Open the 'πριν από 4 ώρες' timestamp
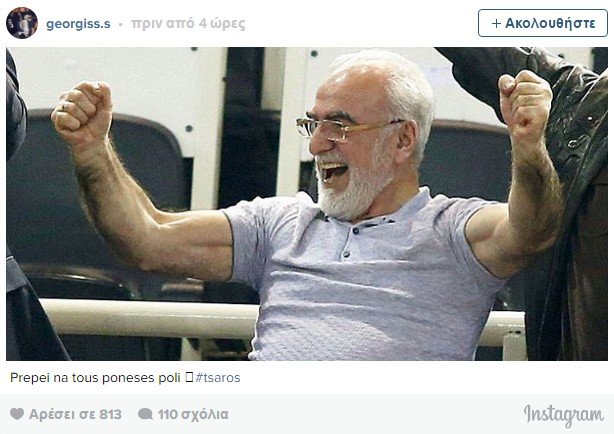614x434 pixels. pos(188,24)
